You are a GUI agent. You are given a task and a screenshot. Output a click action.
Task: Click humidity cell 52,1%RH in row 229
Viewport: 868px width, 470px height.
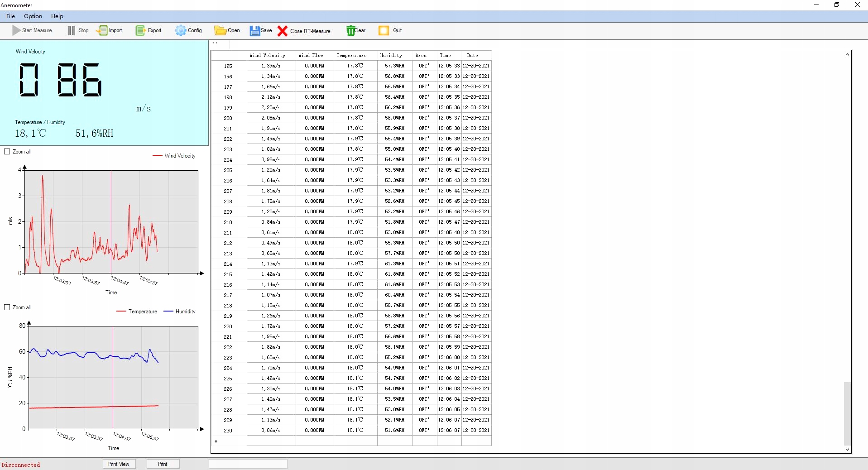pos(395,420)
